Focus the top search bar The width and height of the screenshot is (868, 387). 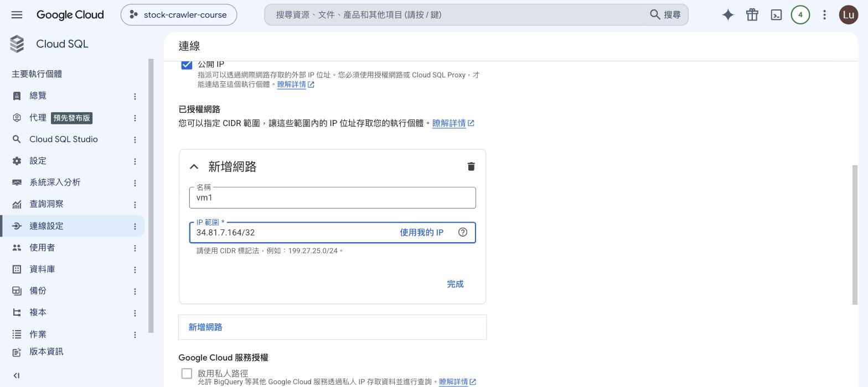(476, 15)
